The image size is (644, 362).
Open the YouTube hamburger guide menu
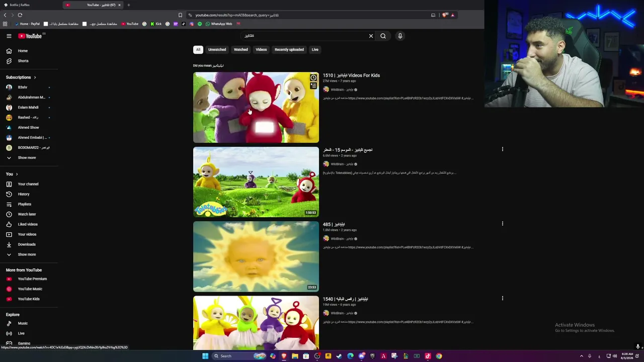9,36
